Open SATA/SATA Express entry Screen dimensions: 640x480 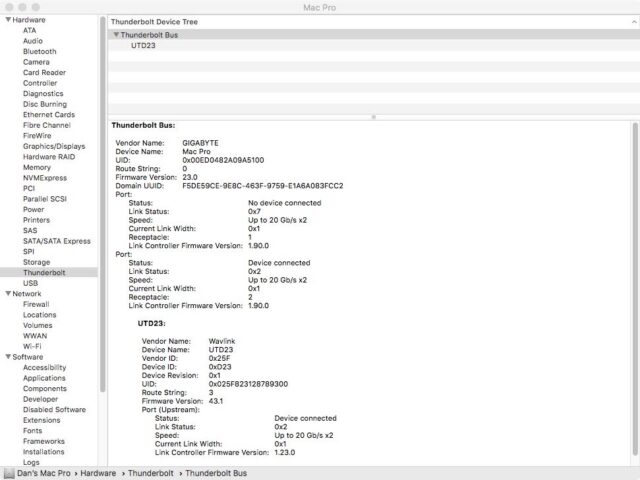point(57,241)
